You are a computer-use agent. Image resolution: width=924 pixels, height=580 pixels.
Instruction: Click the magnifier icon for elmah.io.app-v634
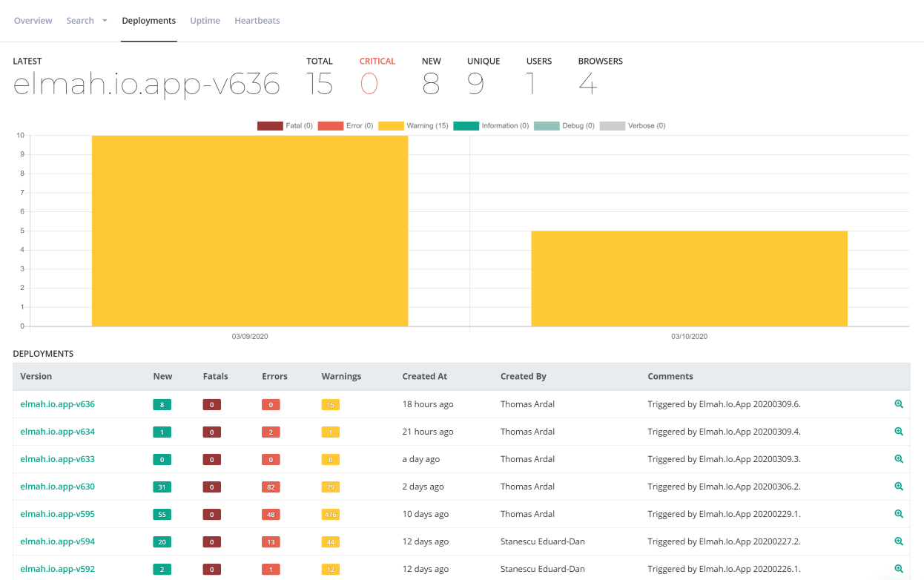tap(898, 432)
